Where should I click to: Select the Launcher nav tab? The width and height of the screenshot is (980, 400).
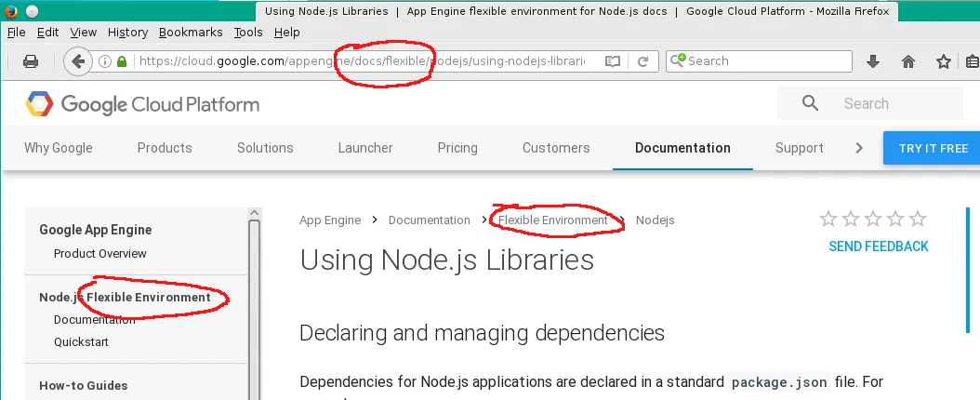click(x=365, y=148)
